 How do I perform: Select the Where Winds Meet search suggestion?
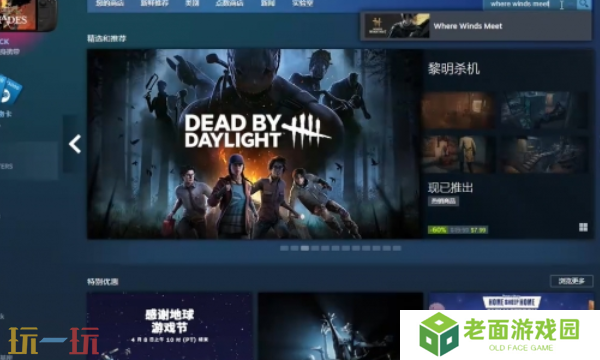tap(476, 26)
